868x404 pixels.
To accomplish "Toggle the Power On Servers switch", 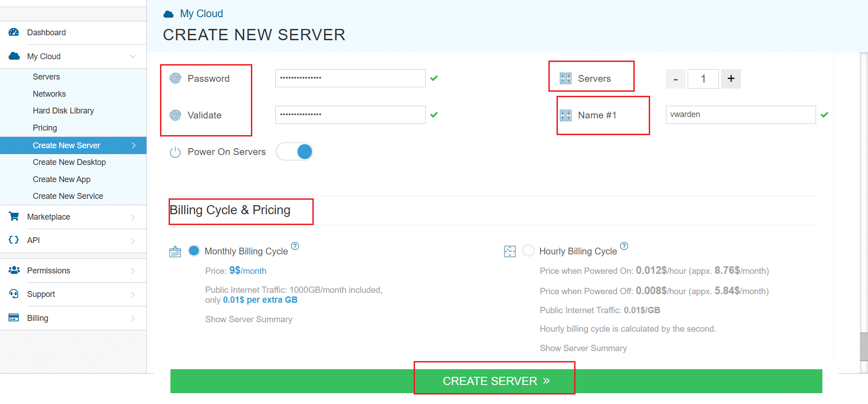I will 295,152.
